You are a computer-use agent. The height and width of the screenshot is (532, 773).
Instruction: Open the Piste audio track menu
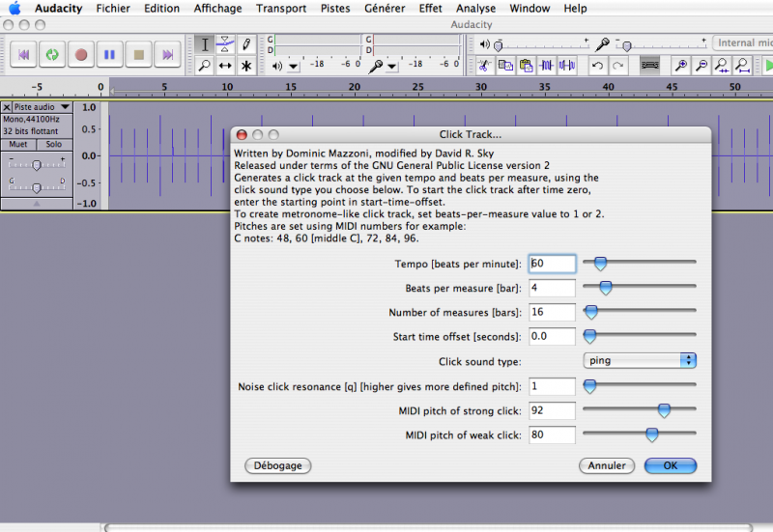click(42, 107)
